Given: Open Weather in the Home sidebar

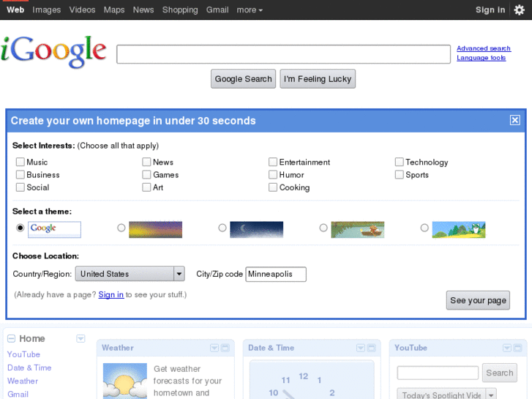Looking at the screenshot, I should [x=23, y=381].
